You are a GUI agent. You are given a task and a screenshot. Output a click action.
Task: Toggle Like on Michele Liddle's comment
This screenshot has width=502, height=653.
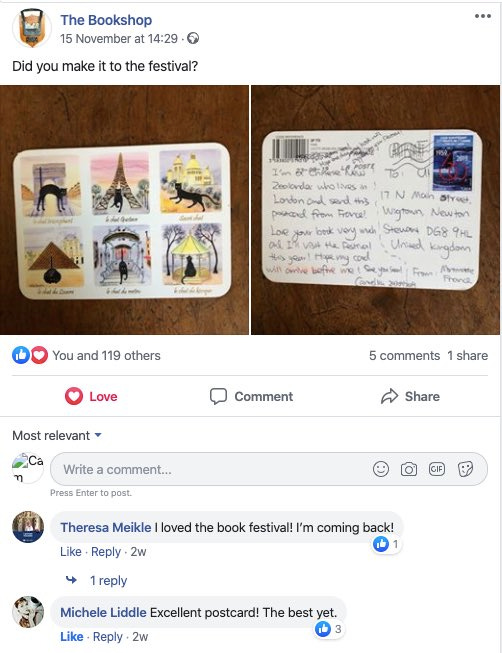click(71, 636)
